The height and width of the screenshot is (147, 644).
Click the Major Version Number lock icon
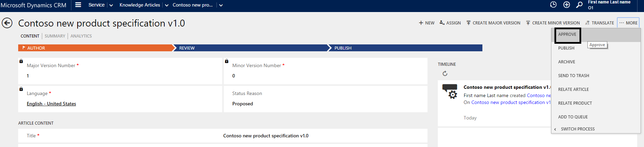coord(21,61)
